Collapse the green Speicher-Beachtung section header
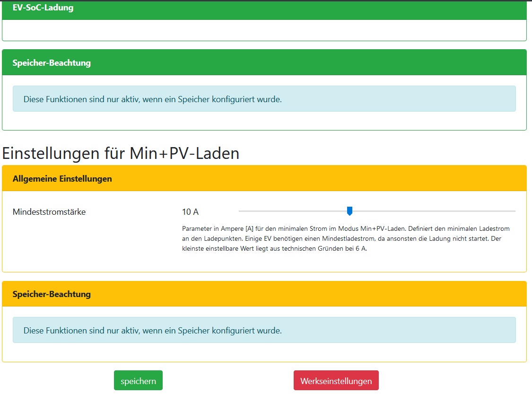 point(264,62)
